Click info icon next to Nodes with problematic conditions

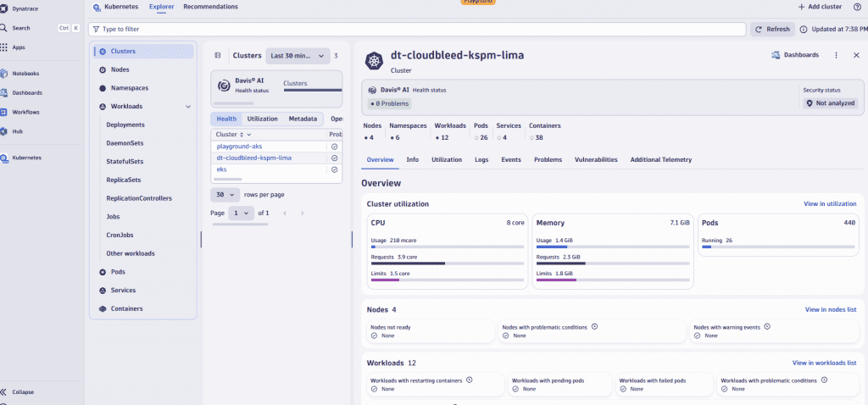click(594, 326)
